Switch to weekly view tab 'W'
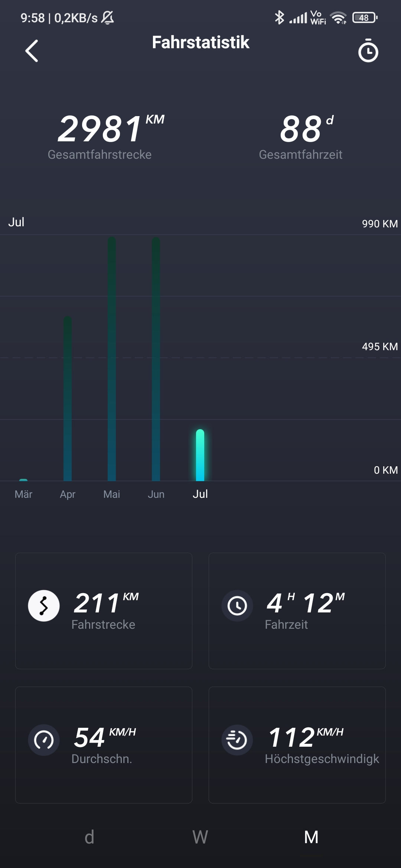401x868 pixels. 200,837
